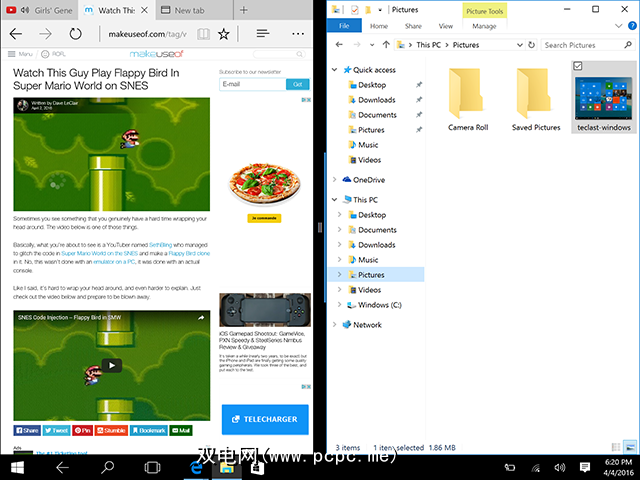Follow the SethBling link in article
Image resolution: width=640 pixels, height=480 pixels.
(x=160, y=245)
